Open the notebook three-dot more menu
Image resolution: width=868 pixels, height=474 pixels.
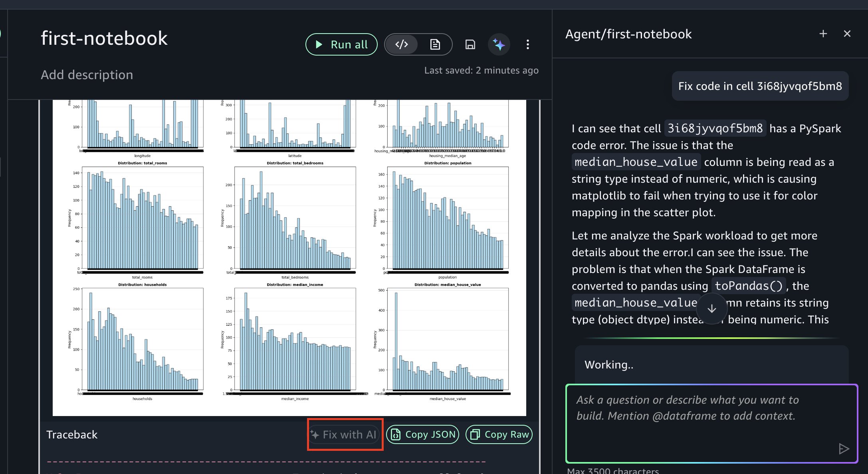click(x=528, y=44)
